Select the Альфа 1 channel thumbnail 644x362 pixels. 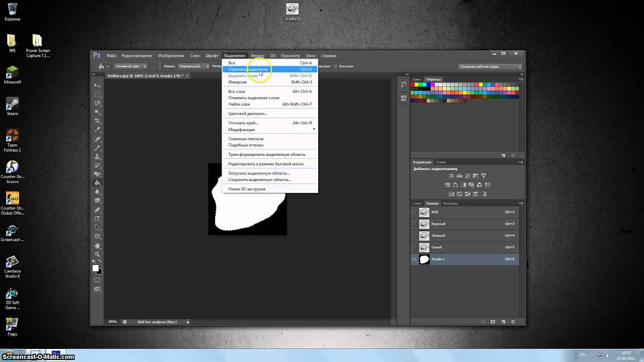pos(424,259)
